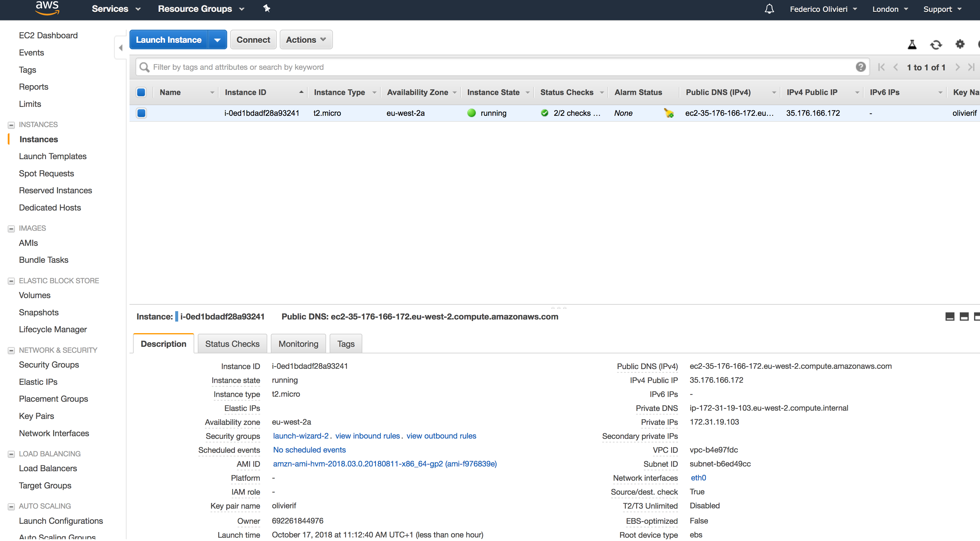The width and height of the screenshot is (980, 541).
Task: Click the pin shortcut icon in top bar
Action: (x=267, y=8)
